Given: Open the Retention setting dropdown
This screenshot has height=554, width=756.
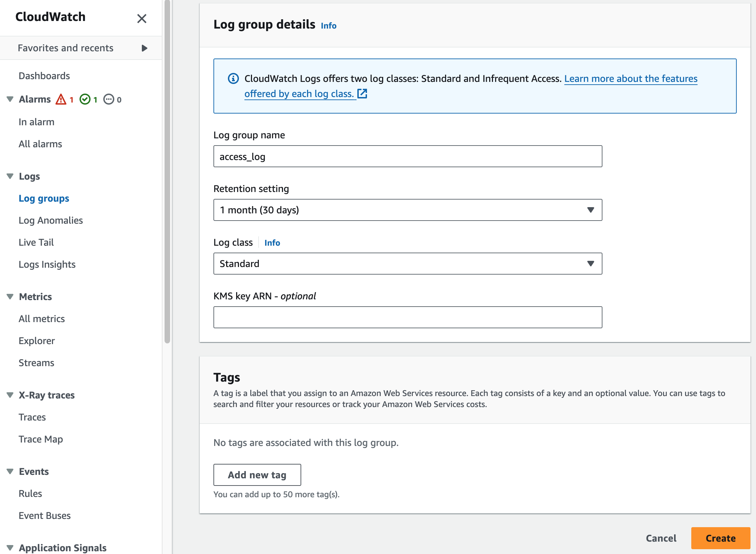Looking at the screenshot, I should point(408,210).
